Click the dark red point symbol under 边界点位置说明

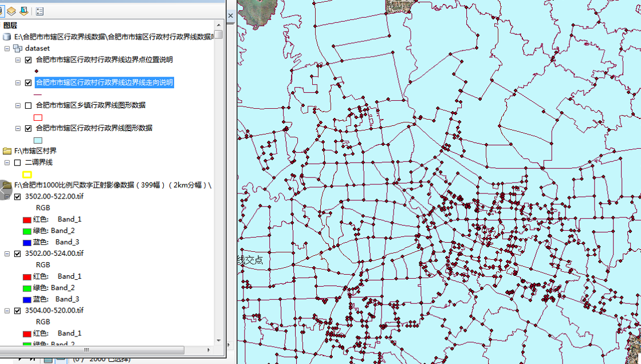click(x=37, y=72)
